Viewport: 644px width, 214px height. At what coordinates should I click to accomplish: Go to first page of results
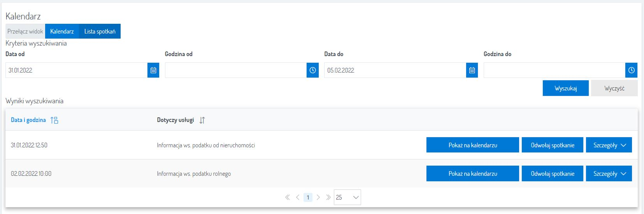[288, 198]
